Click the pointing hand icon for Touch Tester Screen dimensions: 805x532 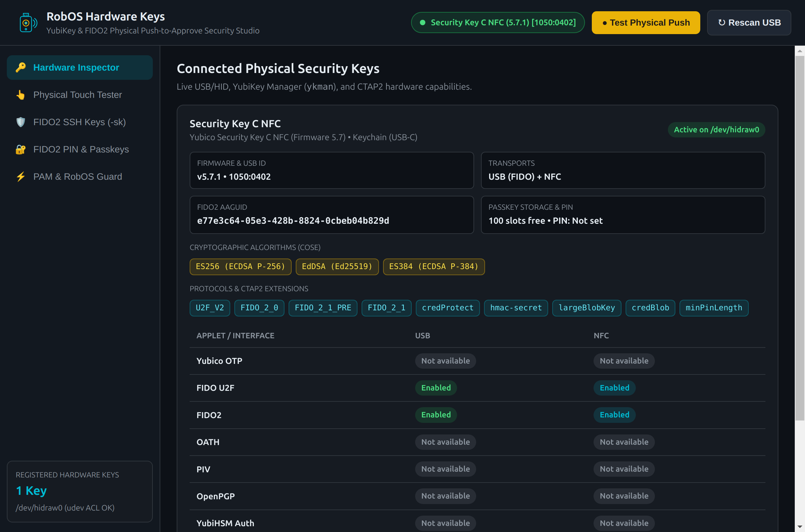21,95
